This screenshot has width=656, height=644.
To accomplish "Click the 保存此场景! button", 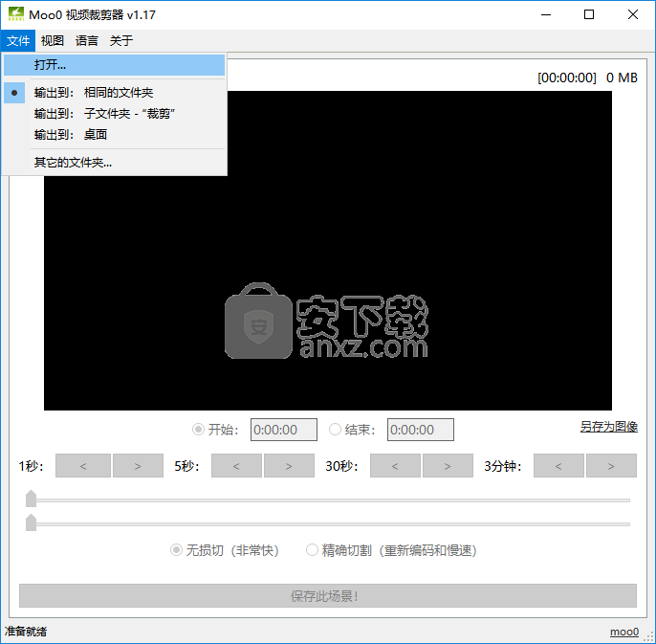I will 328,595.
